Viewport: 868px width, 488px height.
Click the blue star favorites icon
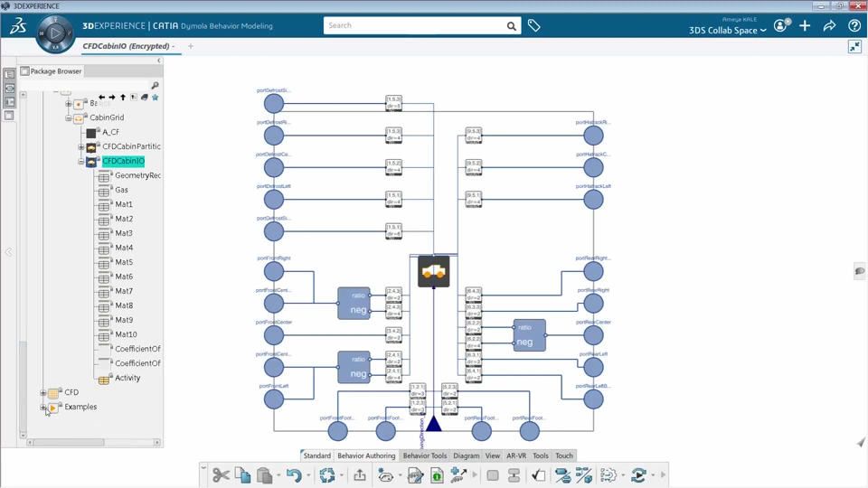pos(155,98)
